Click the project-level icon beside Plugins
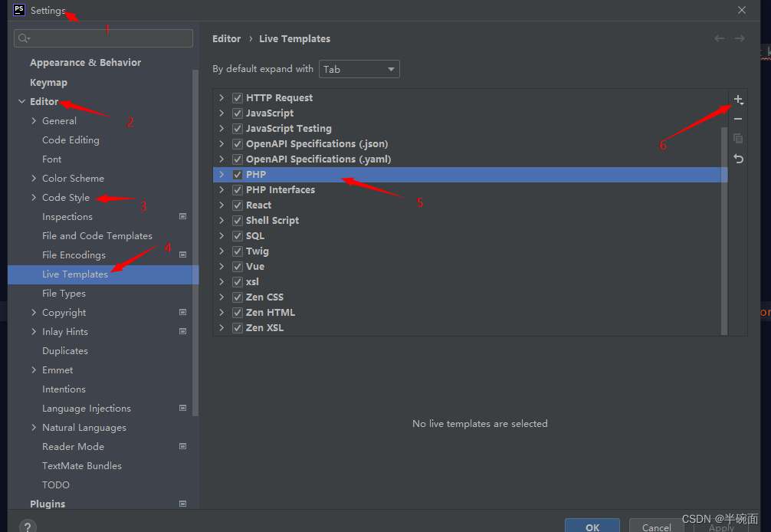The image size is (771, 532). click(182, 504)
